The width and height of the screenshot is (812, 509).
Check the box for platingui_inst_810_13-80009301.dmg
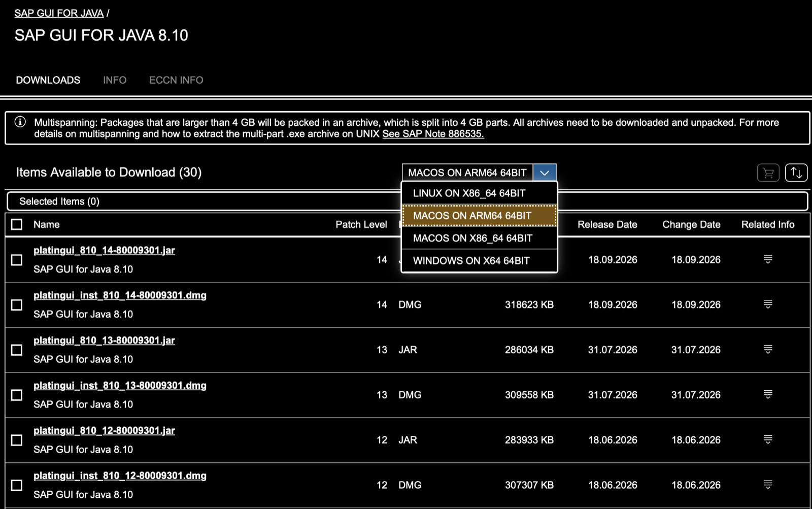(17, 395)
